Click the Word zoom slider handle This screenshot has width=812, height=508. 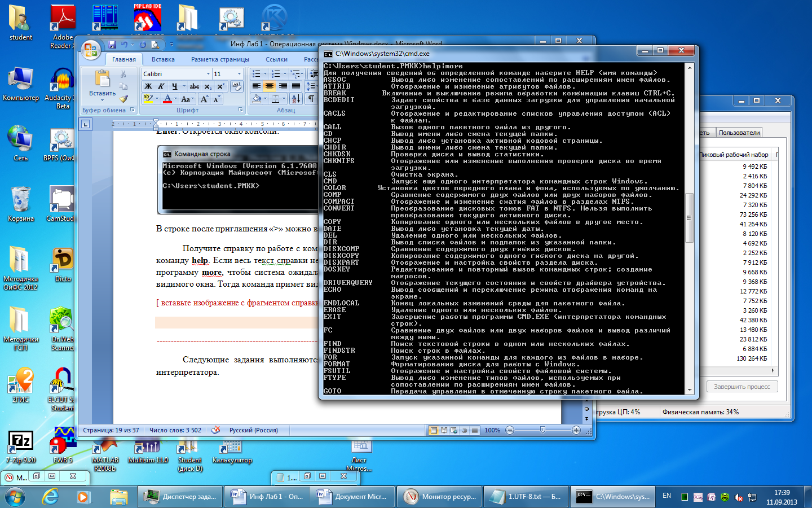pyautogui.click(x=542, y=430)
